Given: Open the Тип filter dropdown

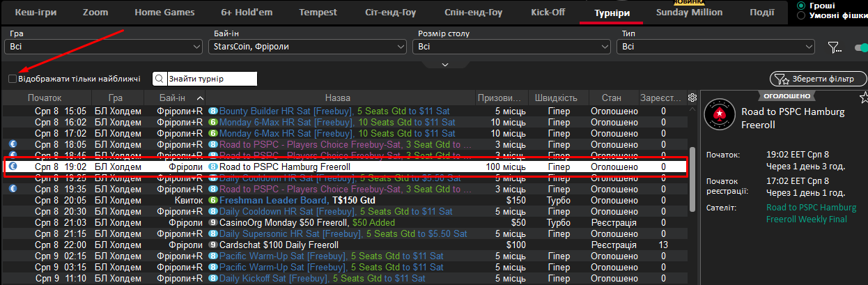Looking at the screenshot, I should [716, 47].
